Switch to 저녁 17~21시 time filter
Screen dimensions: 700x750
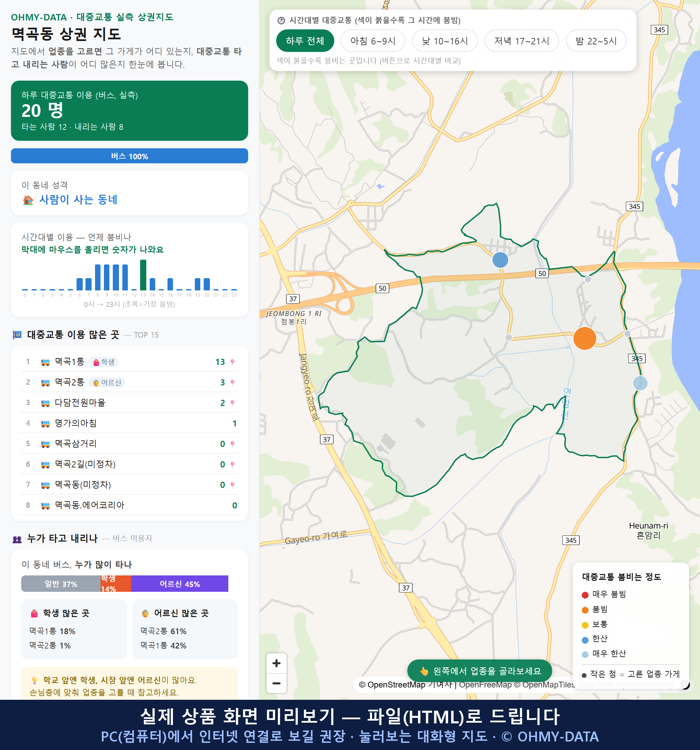click(x=522, y=41)
